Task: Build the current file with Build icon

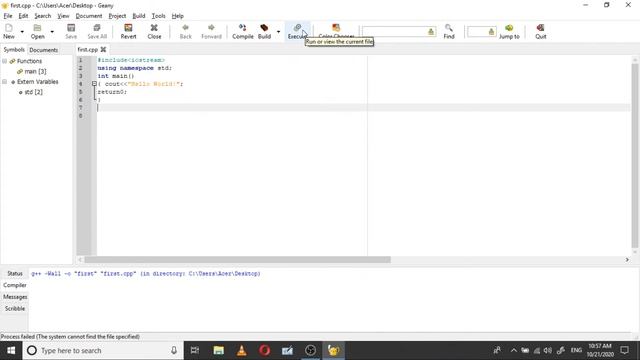Action: click(264, 31)
